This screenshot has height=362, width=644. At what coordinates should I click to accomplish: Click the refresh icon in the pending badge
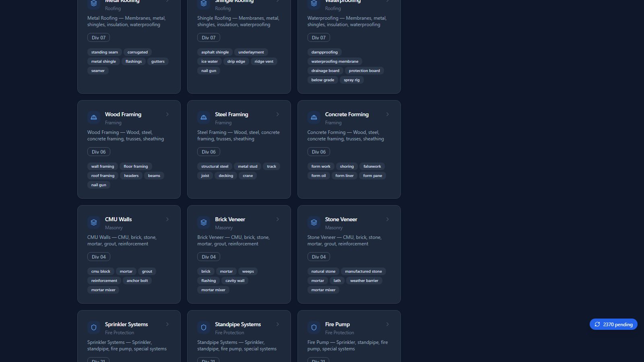(x=597, y=324)
